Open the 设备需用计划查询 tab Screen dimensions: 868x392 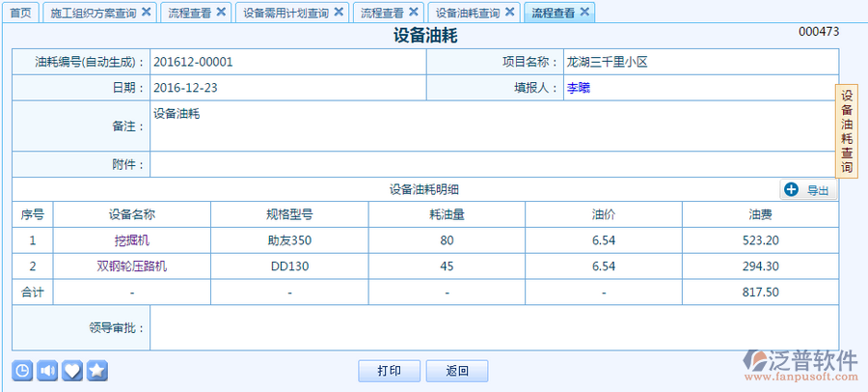click(285, 13)
